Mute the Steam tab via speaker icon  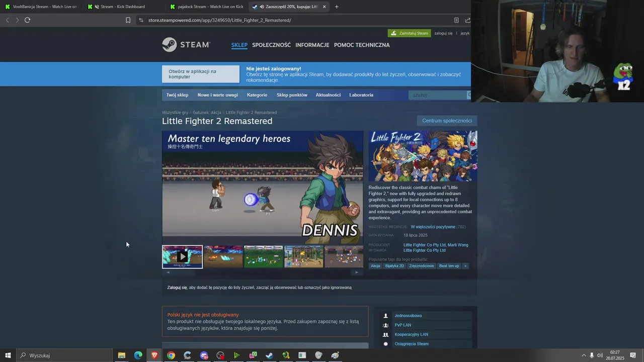tap(262, 7)
